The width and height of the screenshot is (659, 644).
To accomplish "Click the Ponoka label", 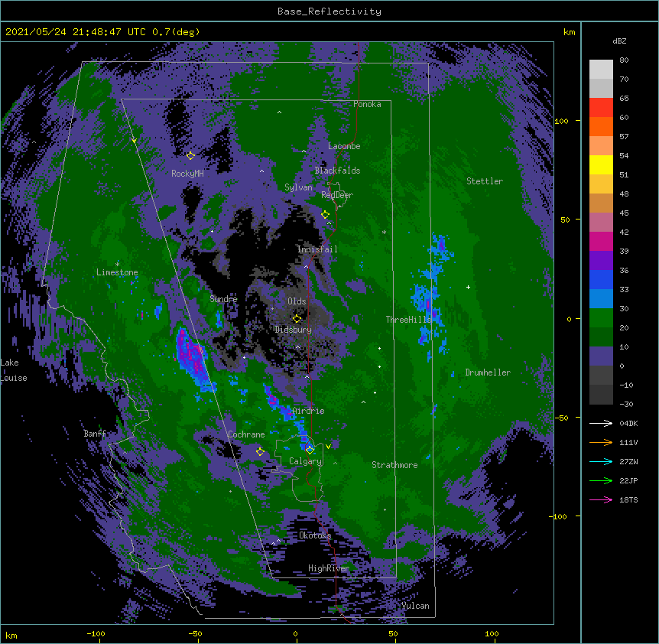I will [x=367, y=104].
